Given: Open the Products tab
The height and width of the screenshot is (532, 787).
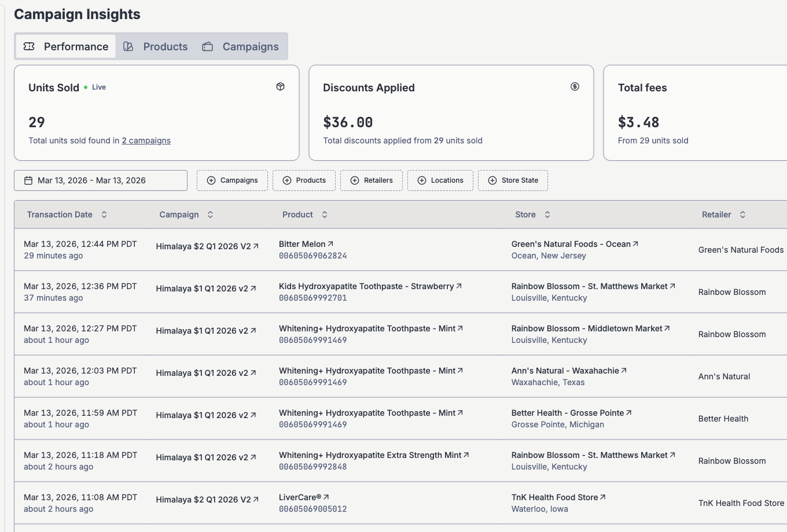Looking at the screenshot, I should click(x=156, y=46).
